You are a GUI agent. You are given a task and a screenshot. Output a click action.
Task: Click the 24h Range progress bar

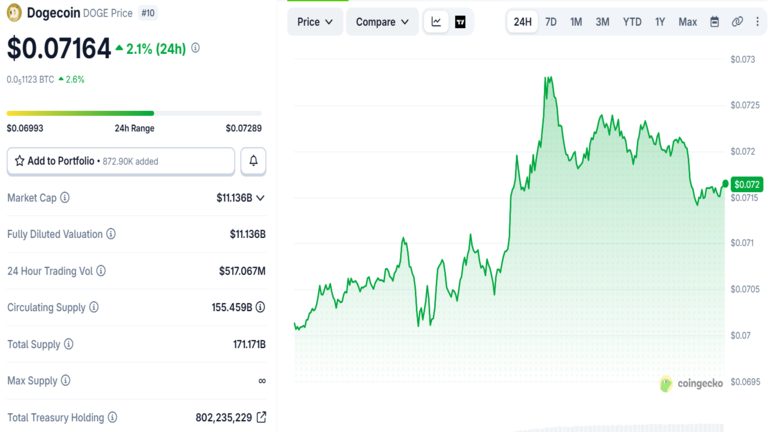pos(134,113)
